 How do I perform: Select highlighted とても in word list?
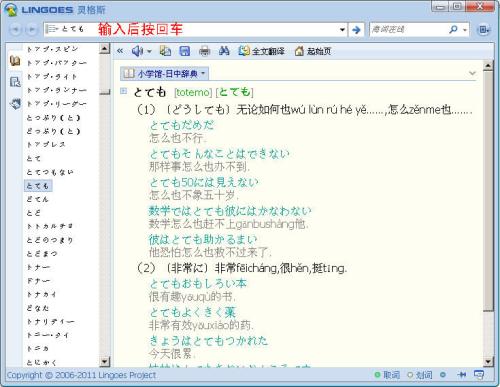pyautogui.click(x=38, y=186)
